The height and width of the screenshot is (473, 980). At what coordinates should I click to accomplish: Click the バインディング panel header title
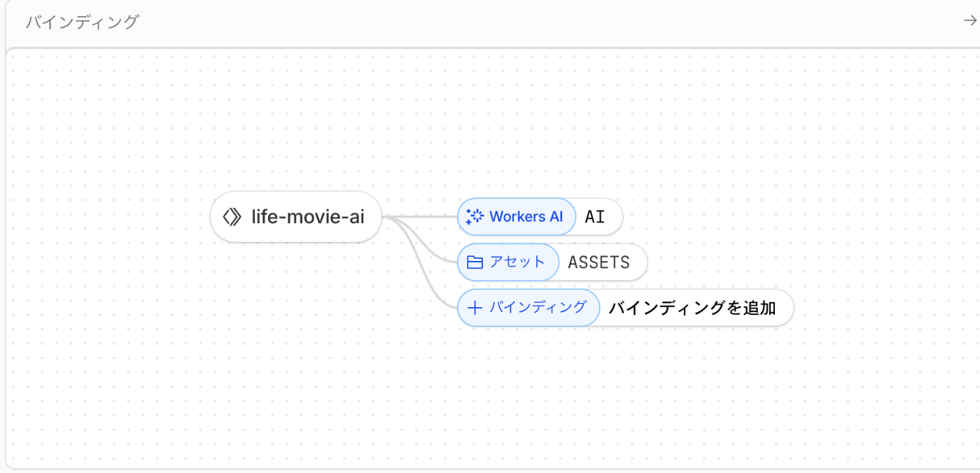coord(82,22)
